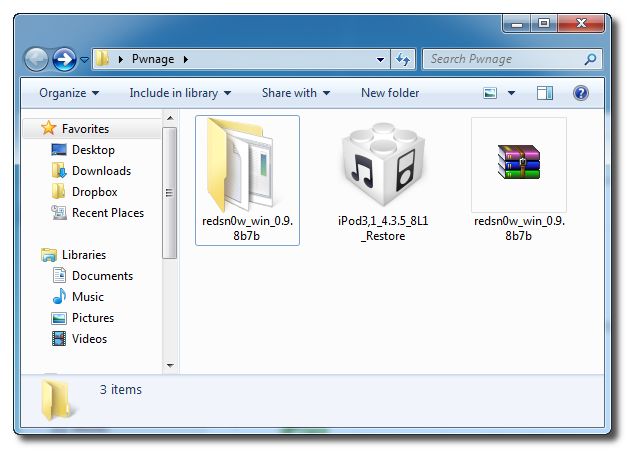Screen dimensions: 626x449
Task: Open Desktop in Favorites
Action: tap(93, 150)
